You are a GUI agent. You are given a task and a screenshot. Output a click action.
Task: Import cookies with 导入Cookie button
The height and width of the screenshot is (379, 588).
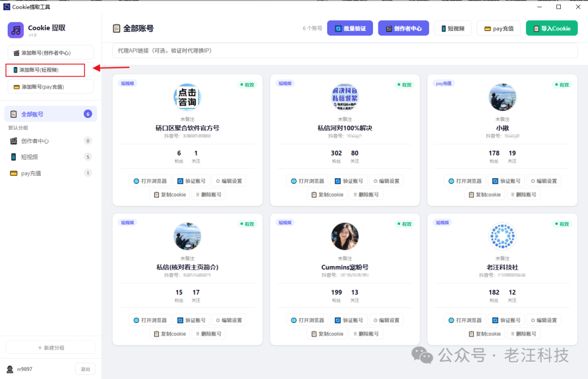click(x=552, y=28)
